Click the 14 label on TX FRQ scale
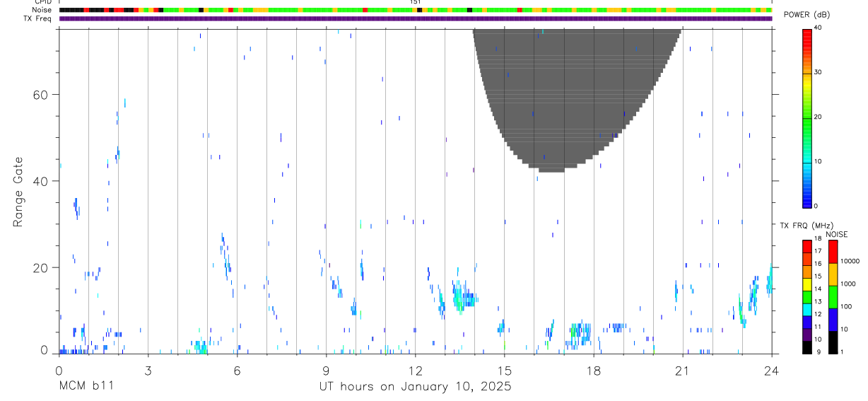 [x=817, y=289]
